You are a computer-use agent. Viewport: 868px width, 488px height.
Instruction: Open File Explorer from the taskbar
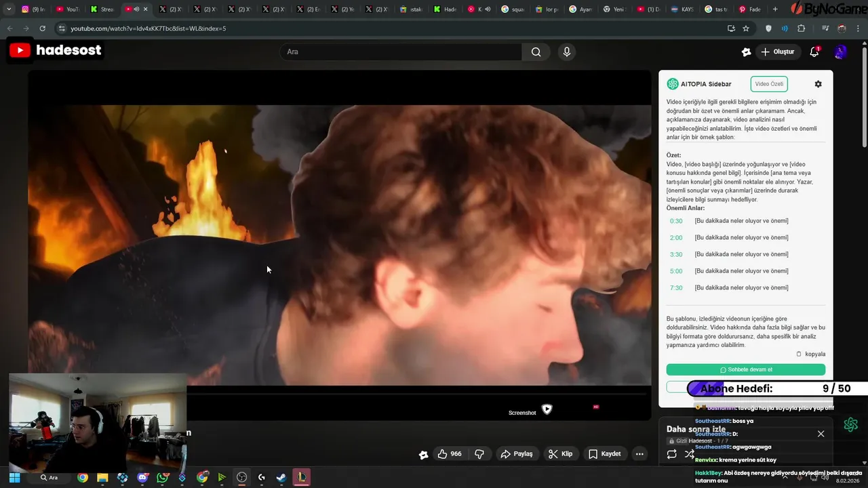pos(102,478)
